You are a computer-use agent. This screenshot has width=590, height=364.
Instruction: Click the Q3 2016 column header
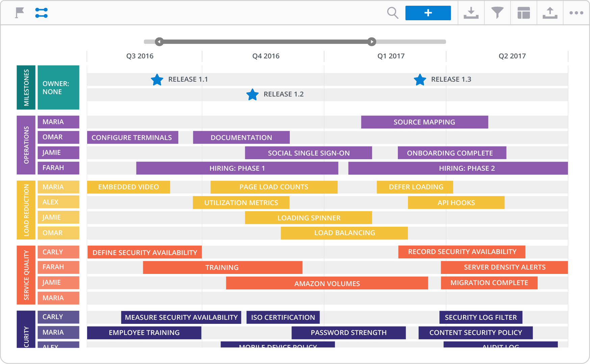[140, 56]
